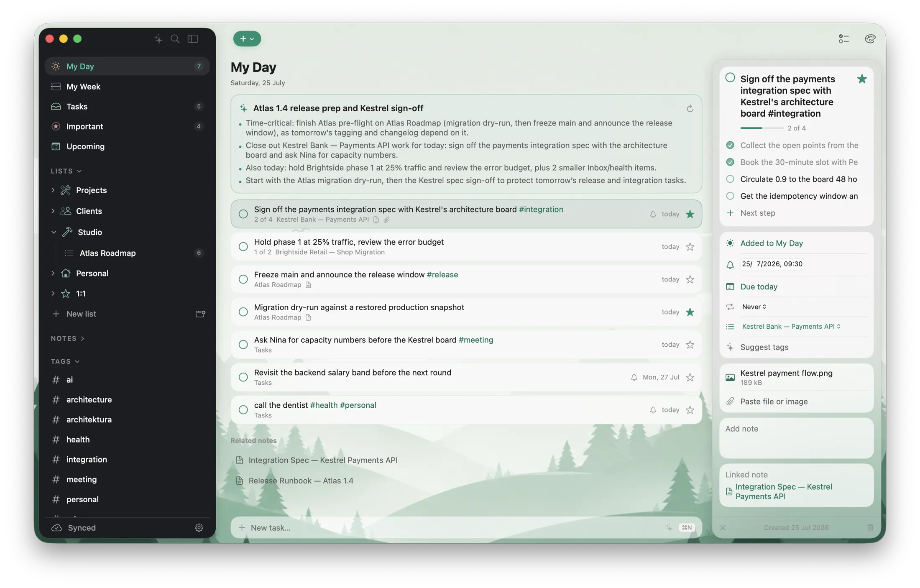
Task: Click the paperclip beside Paste file or image
Action: (x=730, y=401)
